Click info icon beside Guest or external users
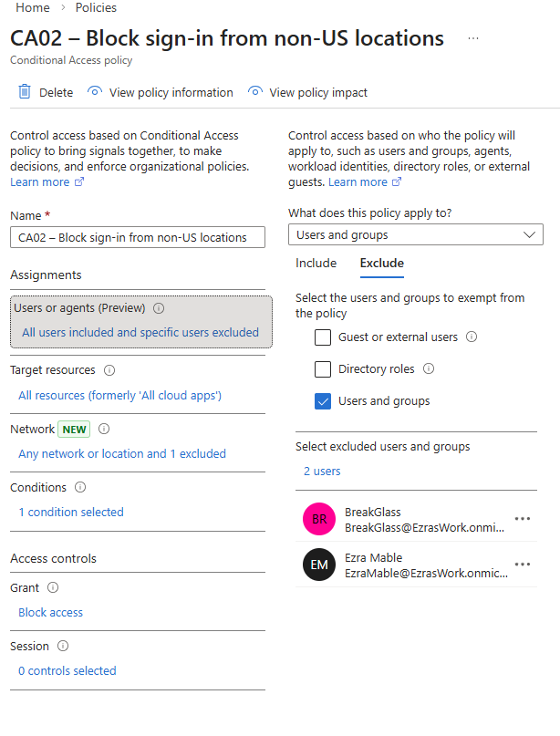 472,337
